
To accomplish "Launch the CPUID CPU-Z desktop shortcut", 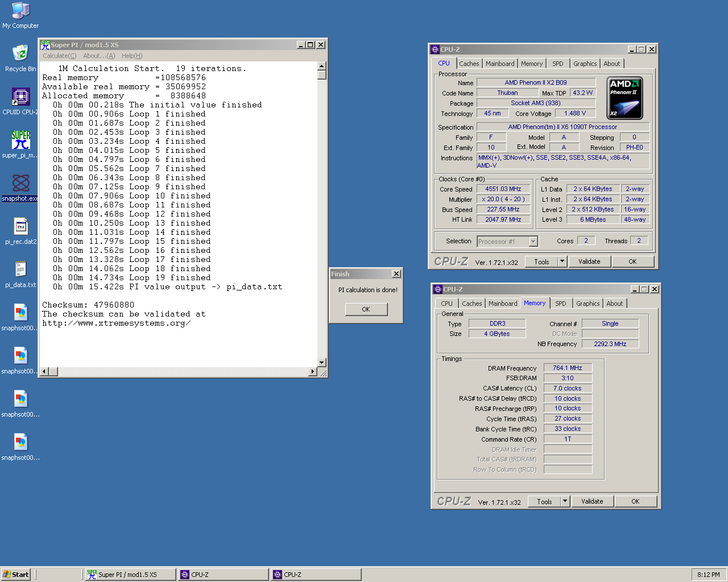I will point(20,98).
